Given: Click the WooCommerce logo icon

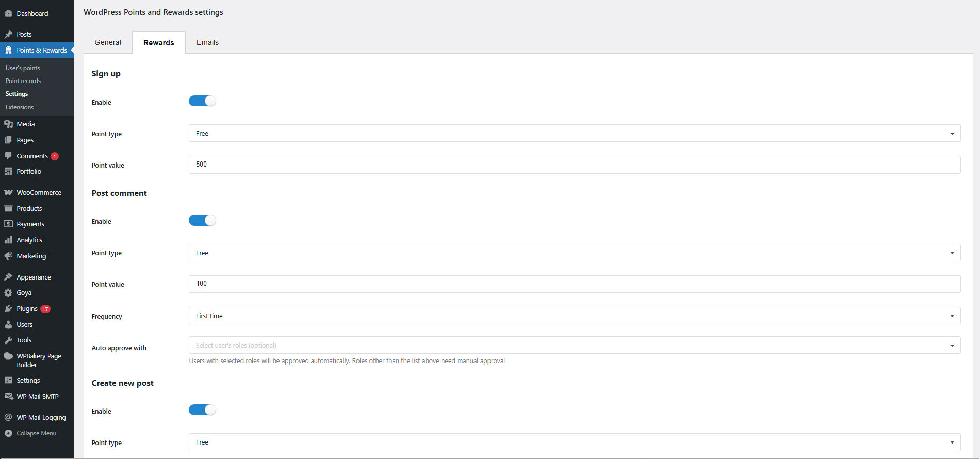Looking at the screenshot, I should 8,192.
